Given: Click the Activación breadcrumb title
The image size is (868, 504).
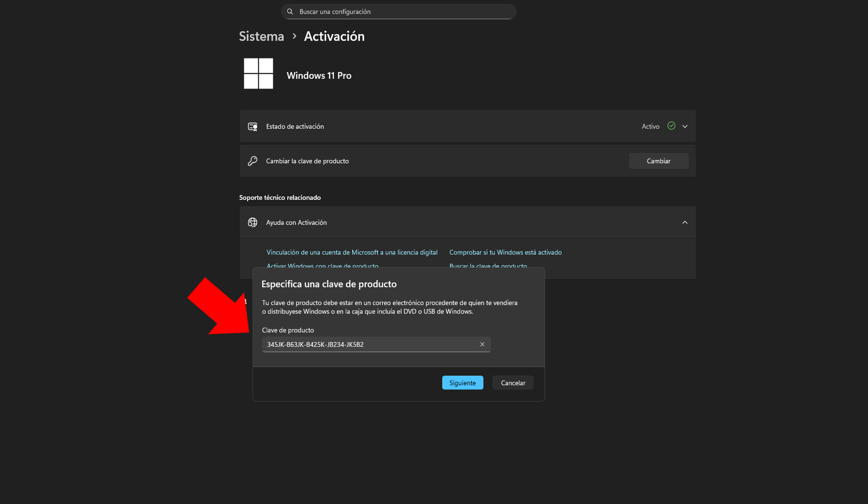Looking at the screenshot, I should 334,36.
